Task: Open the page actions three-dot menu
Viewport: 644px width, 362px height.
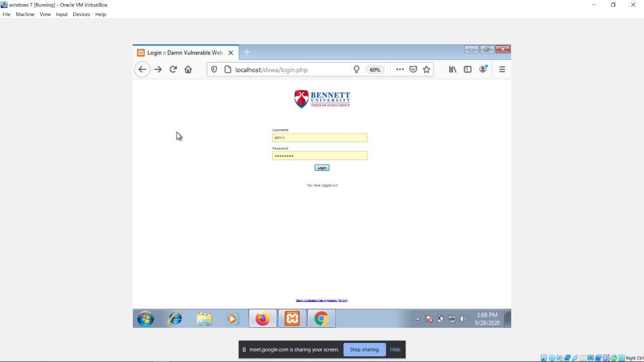Action: 400,69
